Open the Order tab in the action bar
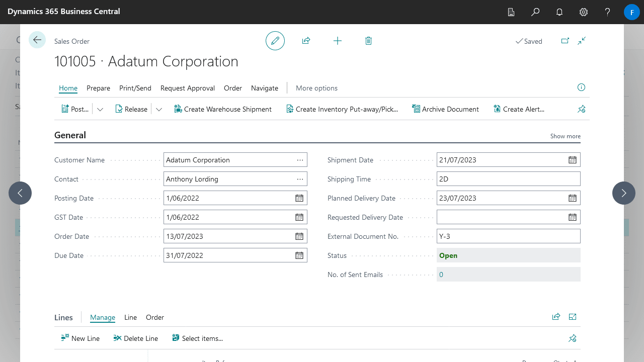644x362 pixels. pos(233,88)
